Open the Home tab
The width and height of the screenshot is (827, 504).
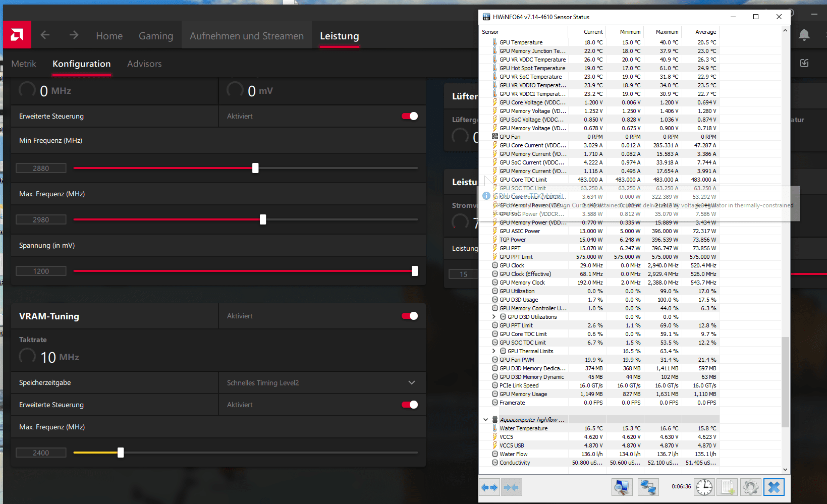tap(109, 36)
